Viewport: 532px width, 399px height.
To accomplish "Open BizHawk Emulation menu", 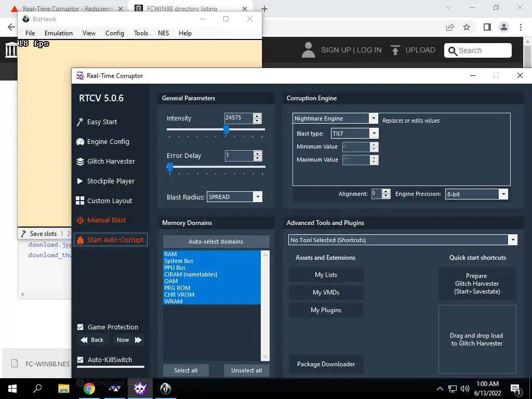I will click(59, 33).
